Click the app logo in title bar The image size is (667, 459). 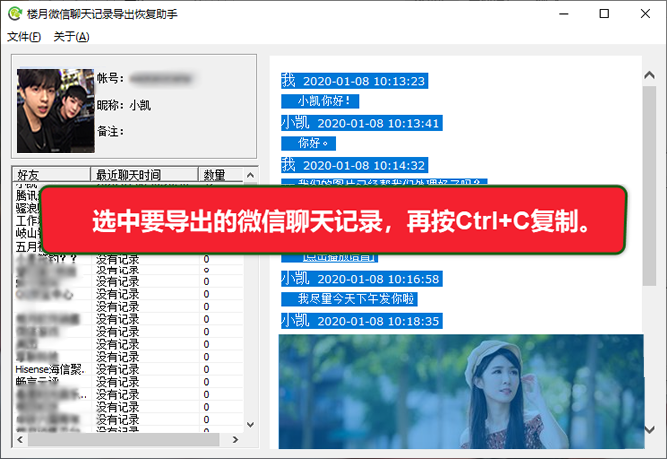[15, 14]
